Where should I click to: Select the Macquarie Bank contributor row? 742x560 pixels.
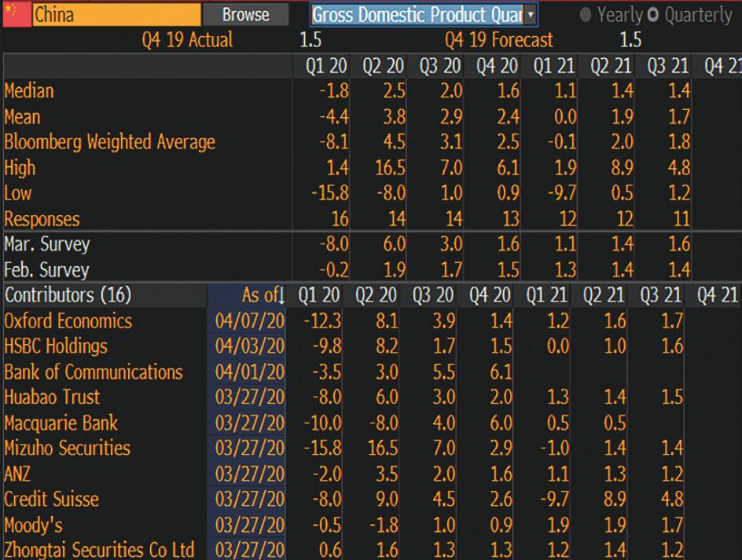(x=61, y=423)
